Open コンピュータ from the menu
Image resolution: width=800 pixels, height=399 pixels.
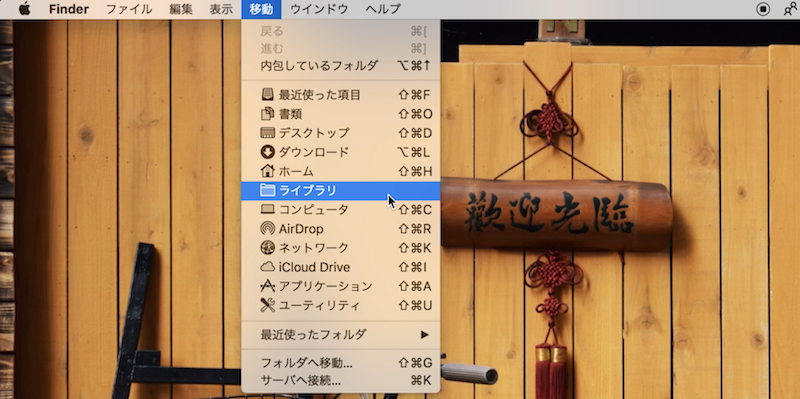[x=341, y=210]
